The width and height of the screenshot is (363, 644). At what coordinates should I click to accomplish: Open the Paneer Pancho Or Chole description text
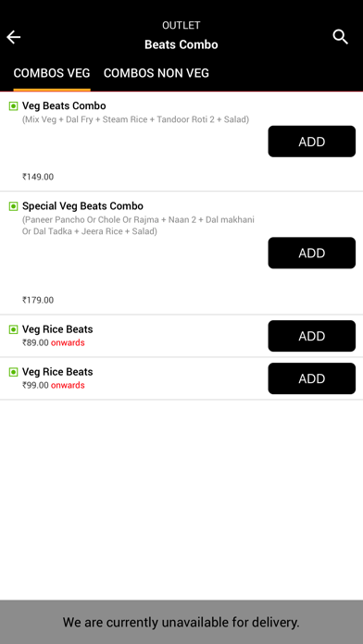[138, 226]
